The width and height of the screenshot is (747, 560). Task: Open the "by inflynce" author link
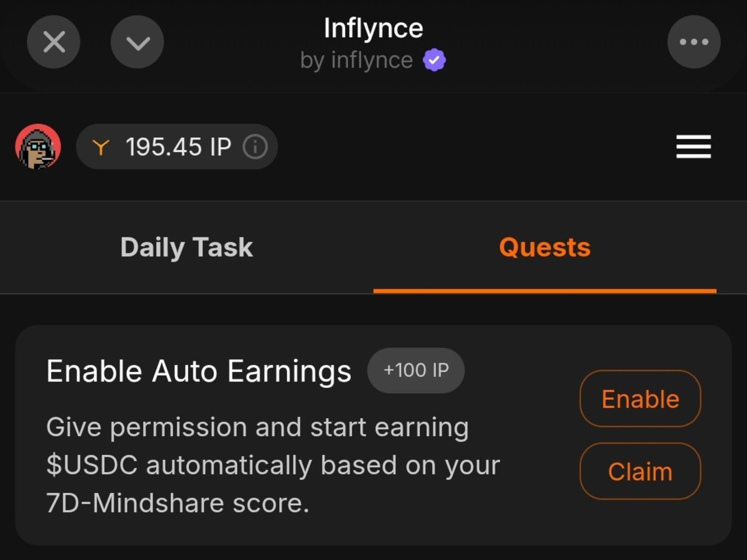(x=356, y=60)
